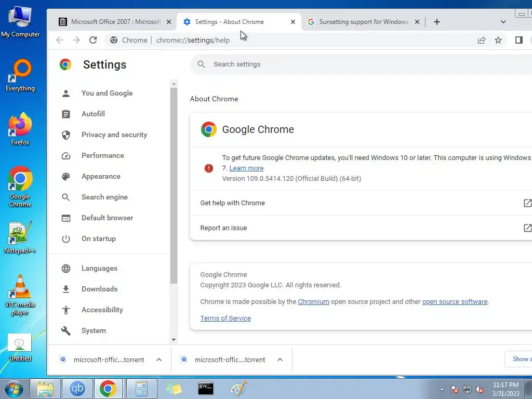Viewport: 532px width, 399px height.
Task: Open Paint from the taskbar
Action: coord(238,389)
